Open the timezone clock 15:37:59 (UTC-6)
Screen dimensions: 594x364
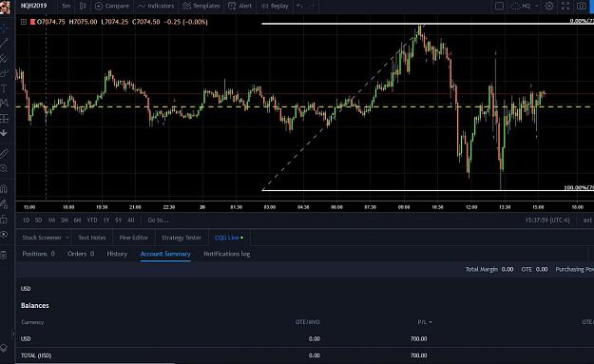547,220
